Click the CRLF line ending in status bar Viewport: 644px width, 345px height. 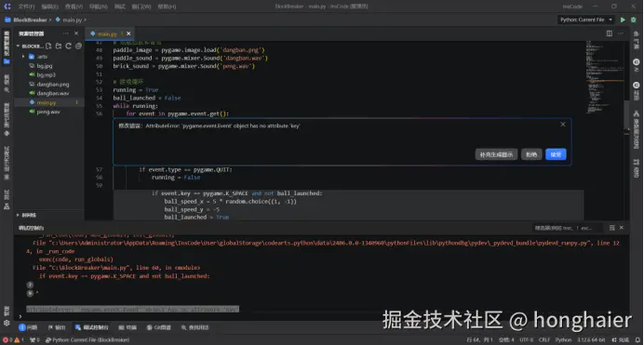coord(544,340)
